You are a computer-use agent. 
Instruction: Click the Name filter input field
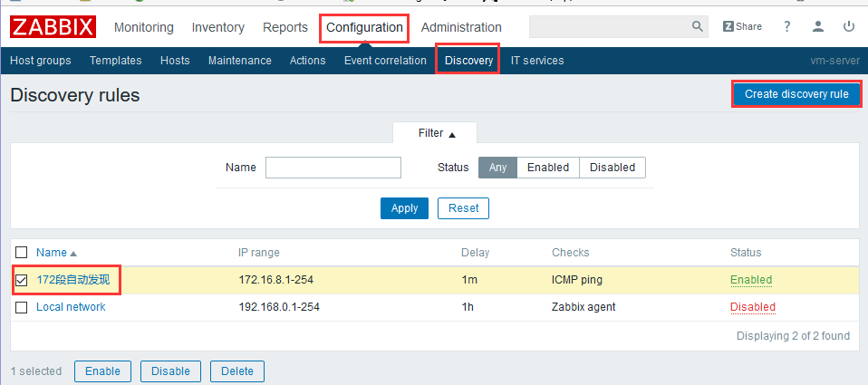click(x=333, y=168)
